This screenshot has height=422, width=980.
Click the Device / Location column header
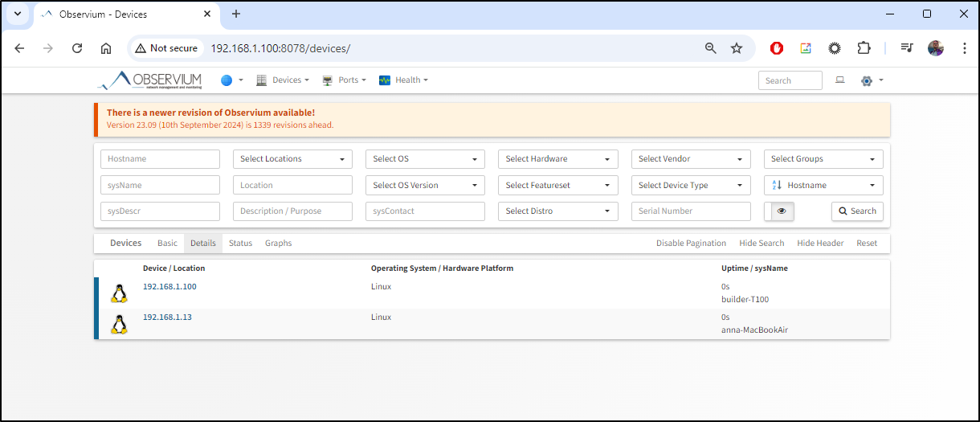[174, 268]
